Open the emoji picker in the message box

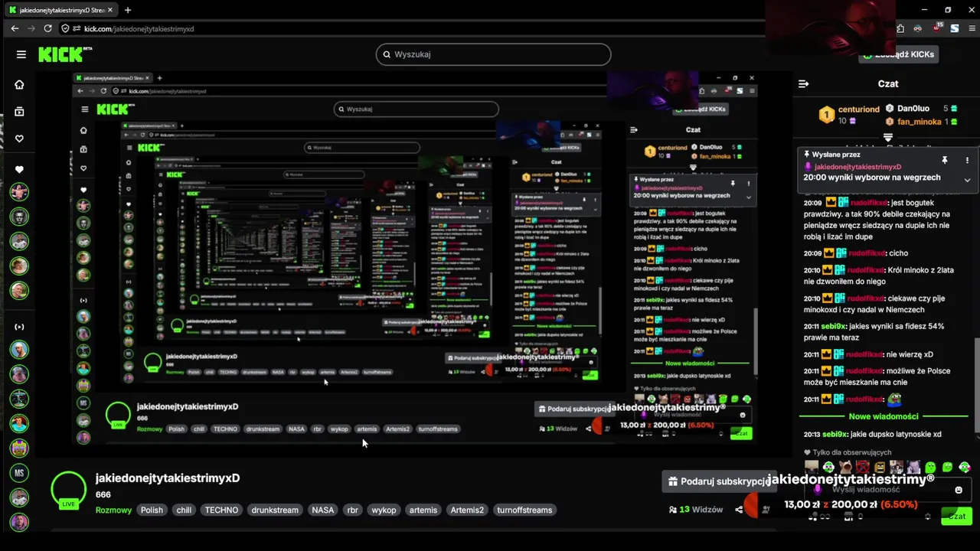pos(959,490)
